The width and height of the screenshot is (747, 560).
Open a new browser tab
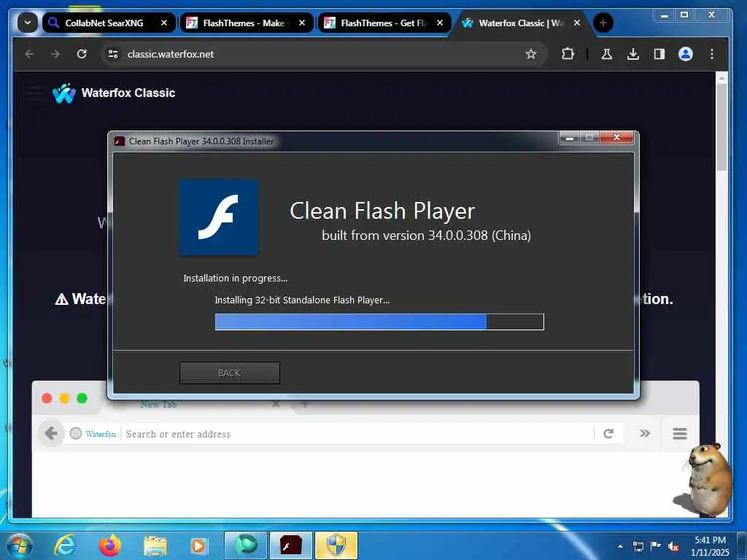603,23
